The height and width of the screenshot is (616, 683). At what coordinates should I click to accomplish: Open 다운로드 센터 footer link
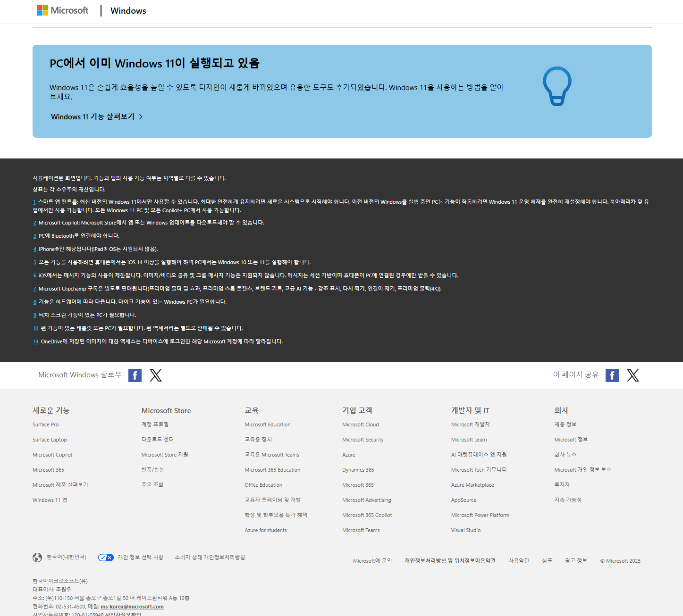click(x=158, y=440)
